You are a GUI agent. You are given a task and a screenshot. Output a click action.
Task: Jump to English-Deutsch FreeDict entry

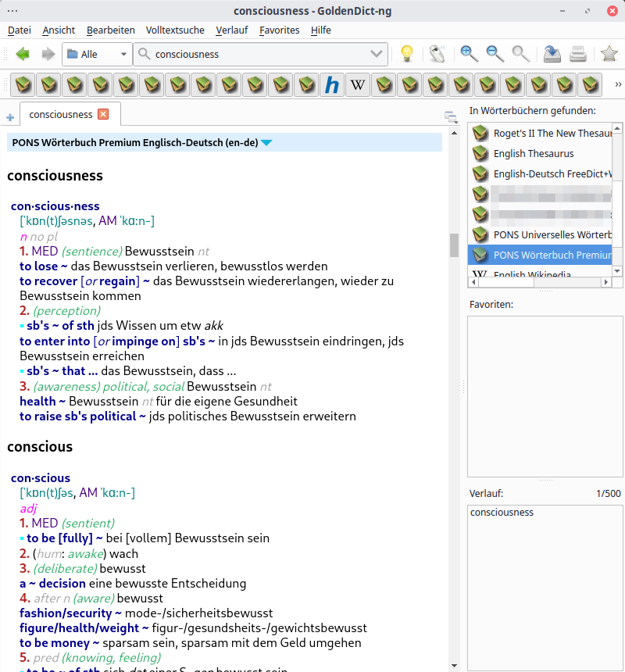[540, 174]
